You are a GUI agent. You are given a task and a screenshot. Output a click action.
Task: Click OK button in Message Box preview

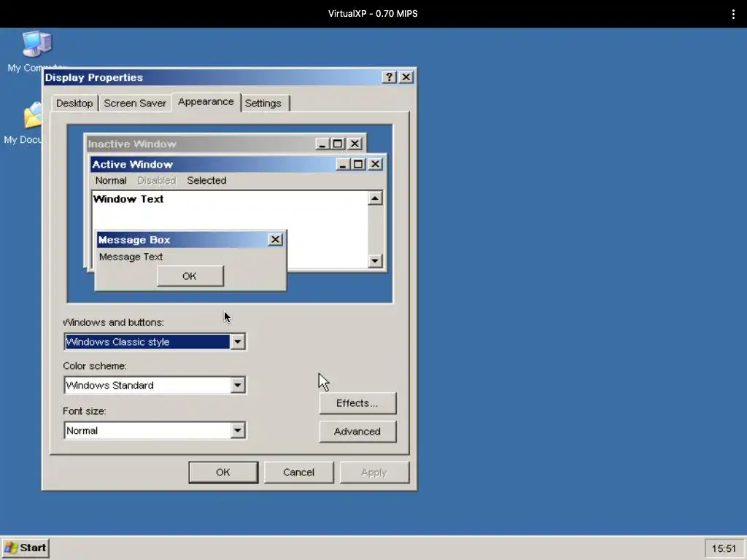190,276
